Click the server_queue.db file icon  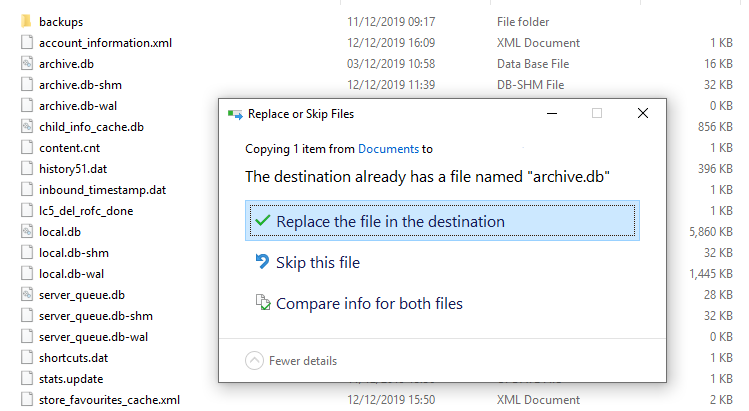(x=27, y=295)
